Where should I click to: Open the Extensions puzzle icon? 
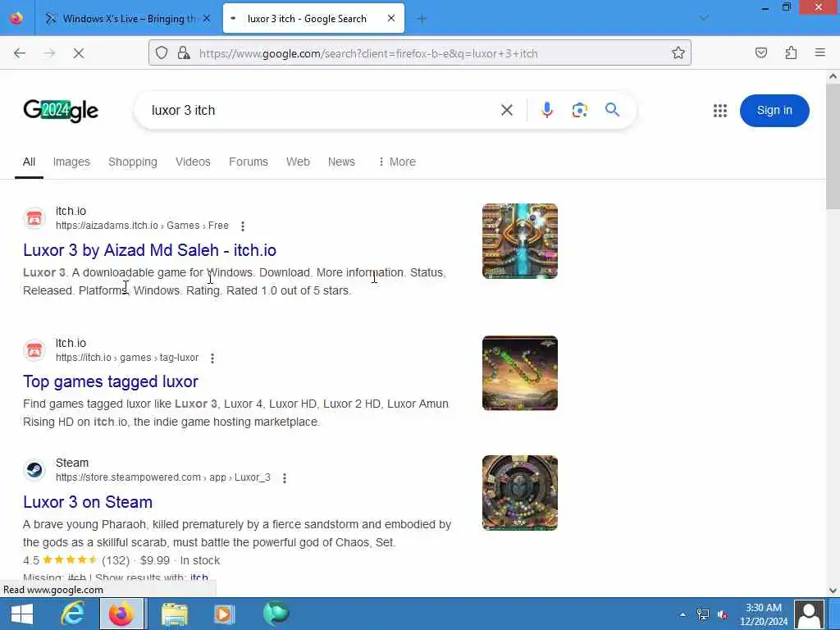tap(791, 53)
